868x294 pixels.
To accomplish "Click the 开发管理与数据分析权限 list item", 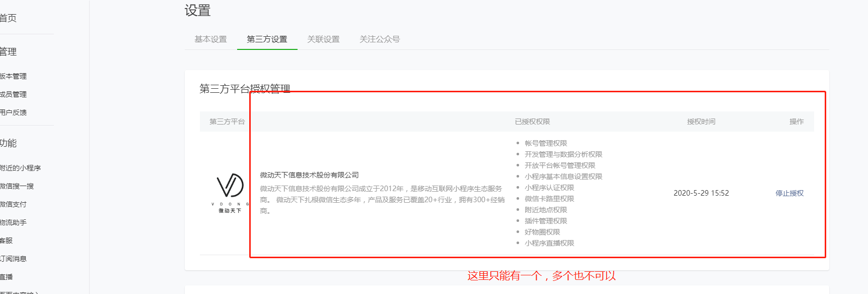I will click(563, 154).
